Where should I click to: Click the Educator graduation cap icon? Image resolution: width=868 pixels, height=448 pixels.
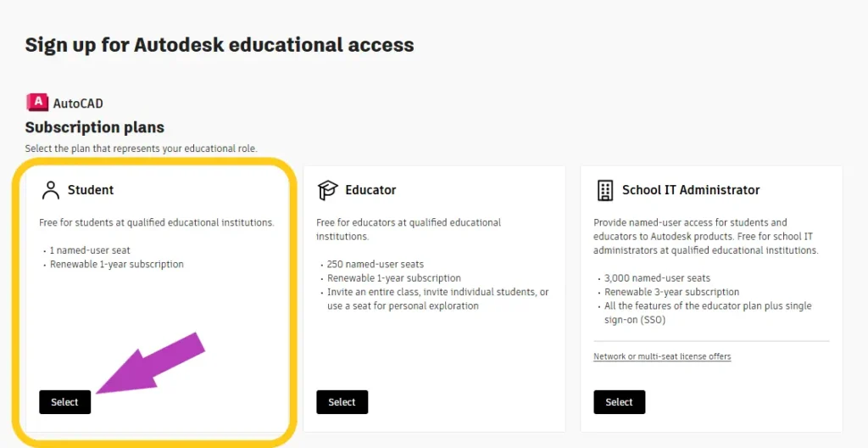[x=328, y=190]
